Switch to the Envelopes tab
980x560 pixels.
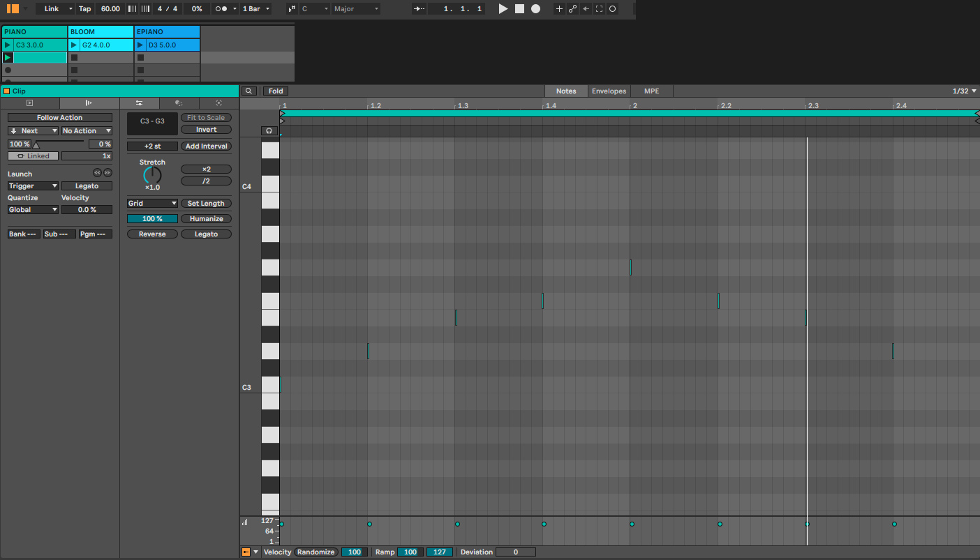609,91
